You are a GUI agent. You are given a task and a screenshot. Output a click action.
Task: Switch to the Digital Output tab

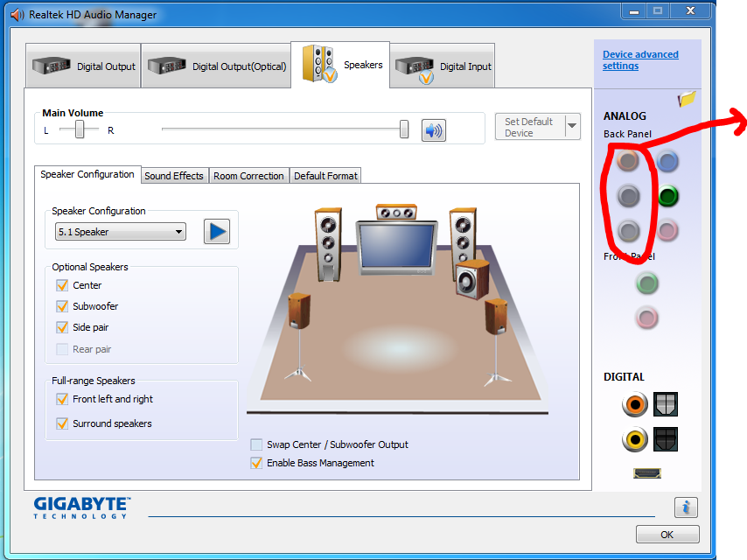(x=83, y=66)
